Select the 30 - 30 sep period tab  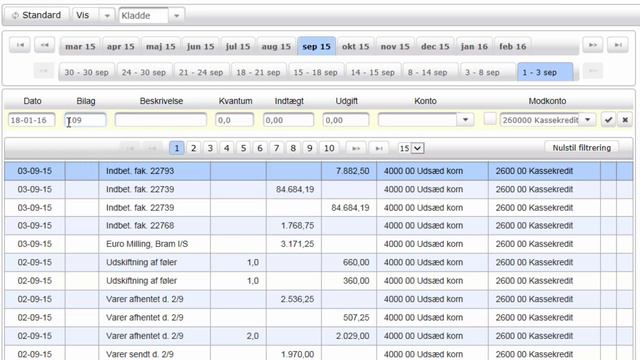click(x=87, y=72)
